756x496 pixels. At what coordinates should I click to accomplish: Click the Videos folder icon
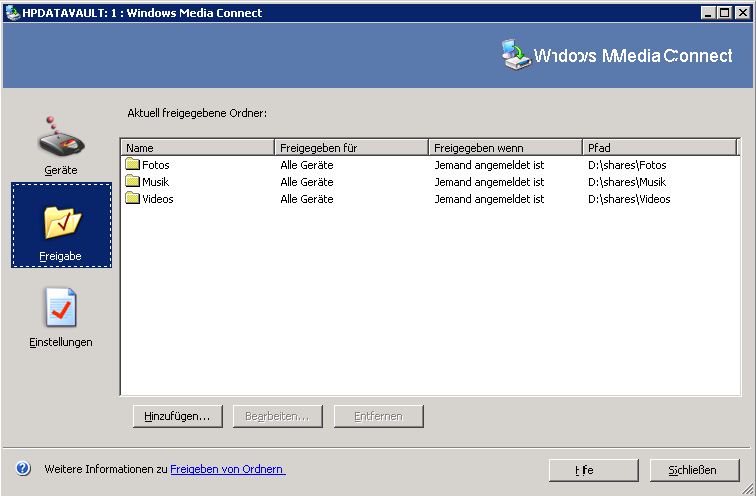tap(132, 198)
